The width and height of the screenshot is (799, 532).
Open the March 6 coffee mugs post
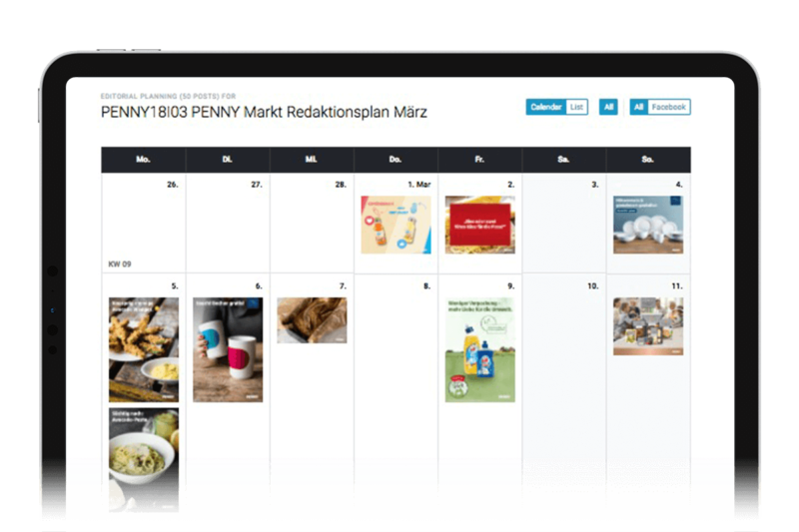coord(228,349)
